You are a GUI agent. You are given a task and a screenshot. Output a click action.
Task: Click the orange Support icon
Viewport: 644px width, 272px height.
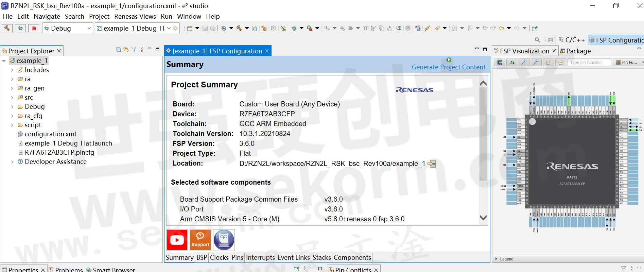[200, 240]
